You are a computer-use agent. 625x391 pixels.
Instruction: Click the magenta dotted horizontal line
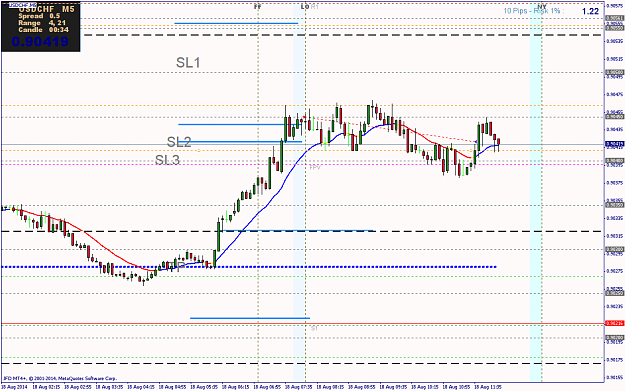(303, 164)
